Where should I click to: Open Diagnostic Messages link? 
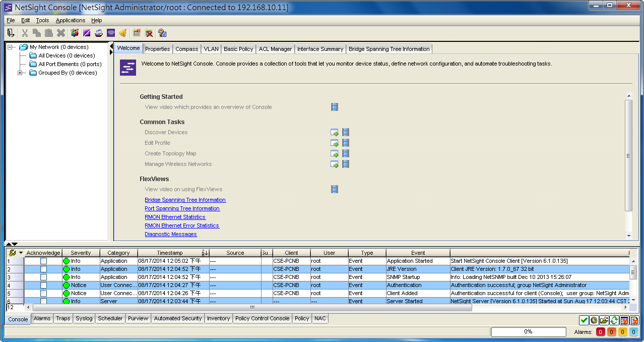point(171,234)
